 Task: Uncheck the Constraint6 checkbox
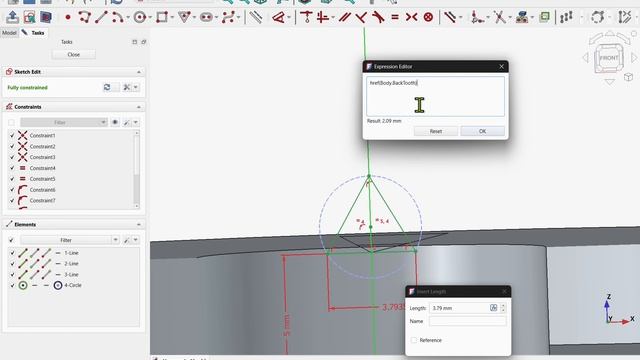[x=12, y=190]
